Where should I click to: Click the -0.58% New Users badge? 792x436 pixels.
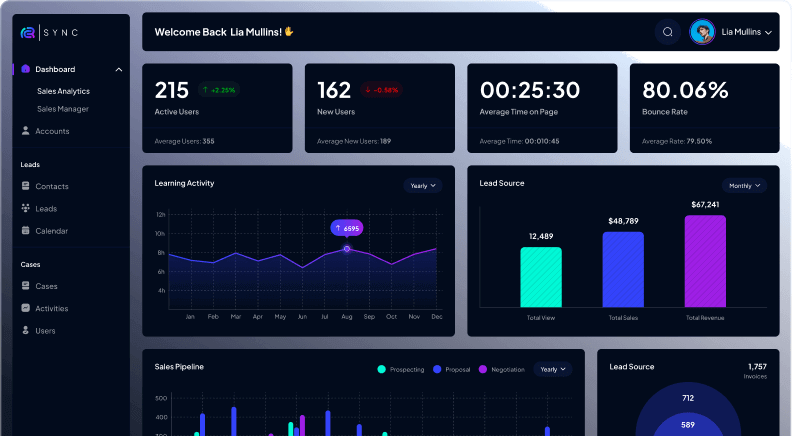click(x=381, y=90)
